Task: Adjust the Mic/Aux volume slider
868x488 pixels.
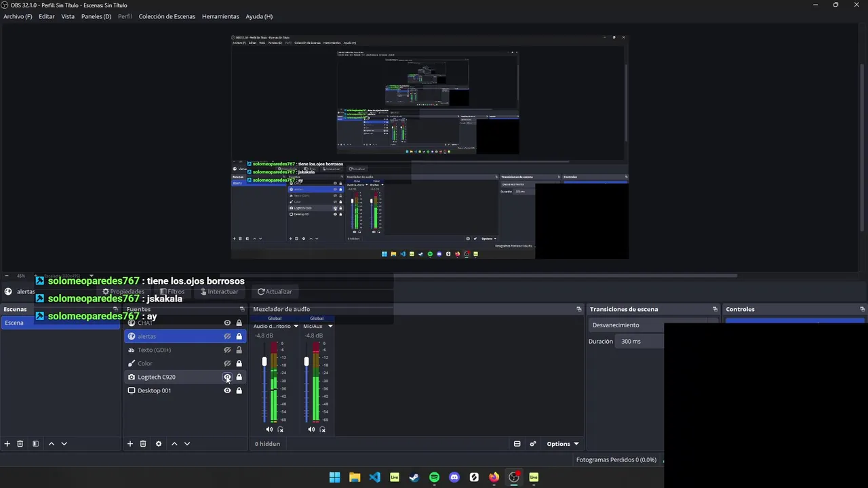Action: click(x=307, y=362)
